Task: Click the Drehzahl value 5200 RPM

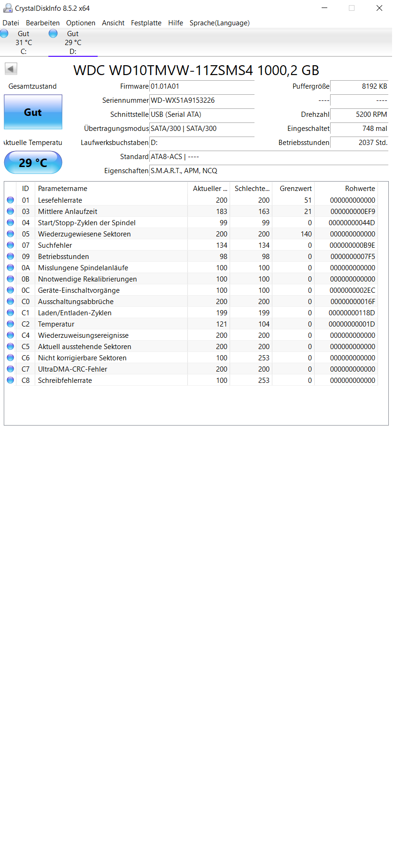Action: pyautogui.click(x=359, y=114)
